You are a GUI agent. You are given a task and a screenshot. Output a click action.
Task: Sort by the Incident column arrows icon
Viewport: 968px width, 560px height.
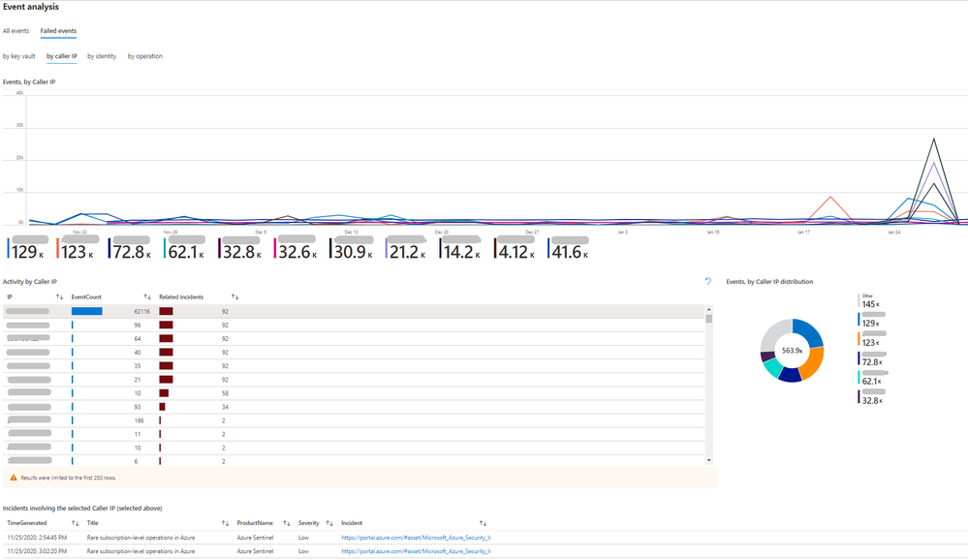[x=483, y=523]
